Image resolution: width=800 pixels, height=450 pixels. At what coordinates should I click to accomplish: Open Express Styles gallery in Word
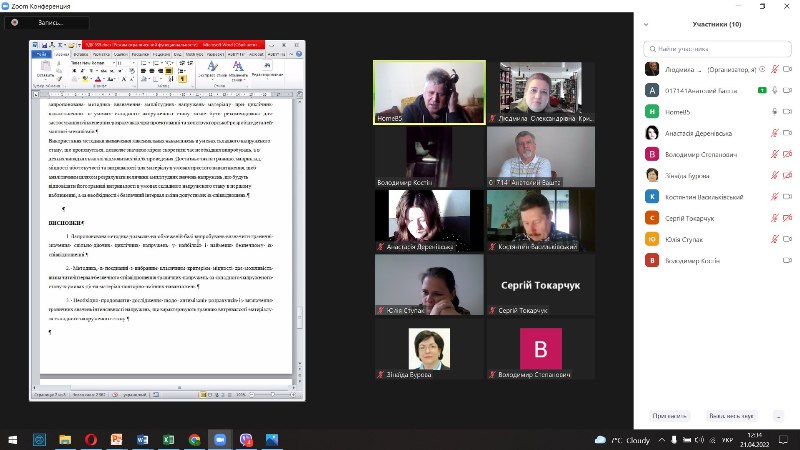pyautogui.click(x=212, y=69)
